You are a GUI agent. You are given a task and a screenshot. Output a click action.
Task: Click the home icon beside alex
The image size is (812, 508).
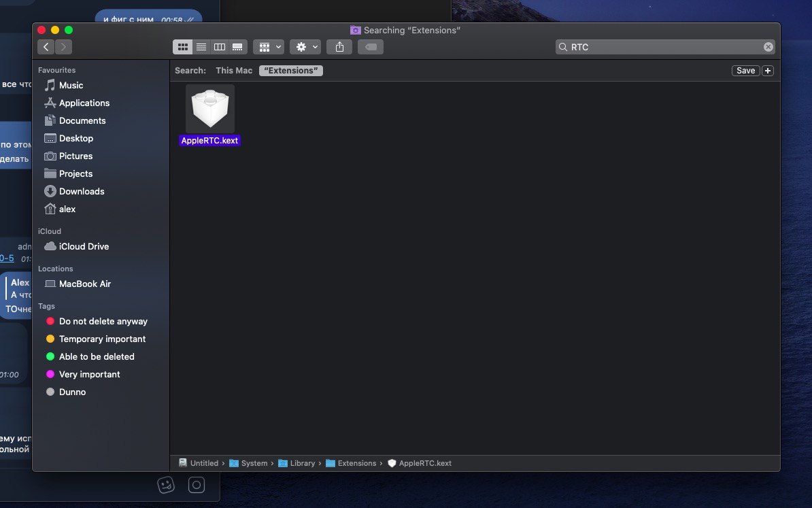(50, 209)
